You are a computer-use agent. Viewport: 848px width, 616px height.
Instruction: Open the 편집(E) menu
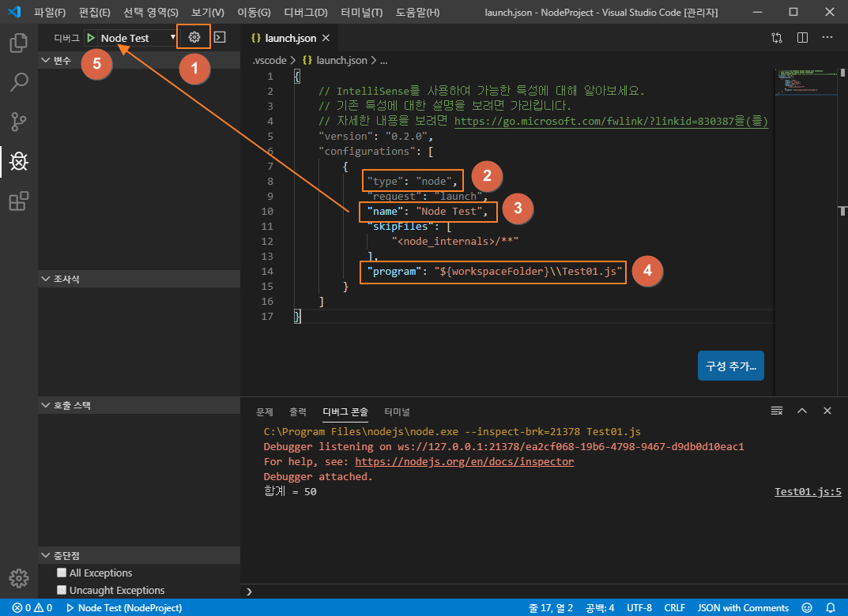pyautogui.click(x=94, y=12)
